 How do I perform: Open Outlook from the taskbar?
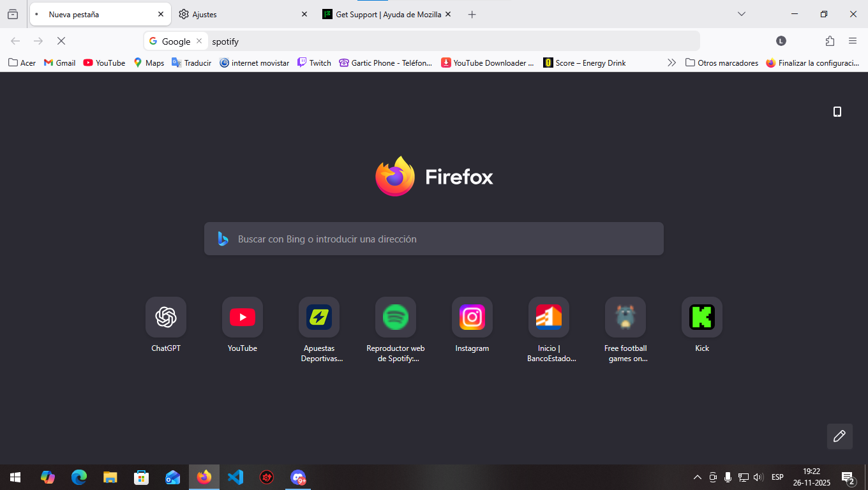click(x=173, y=477)
